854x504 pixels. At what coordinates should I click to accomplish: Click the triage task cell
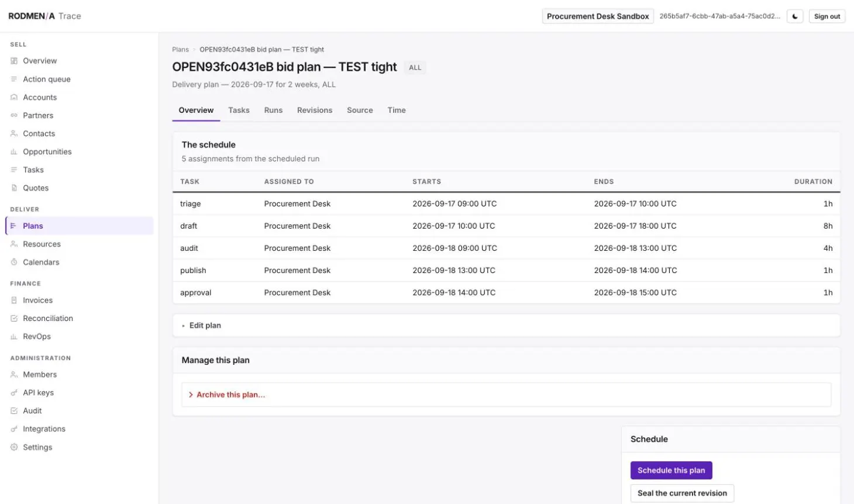191,203
